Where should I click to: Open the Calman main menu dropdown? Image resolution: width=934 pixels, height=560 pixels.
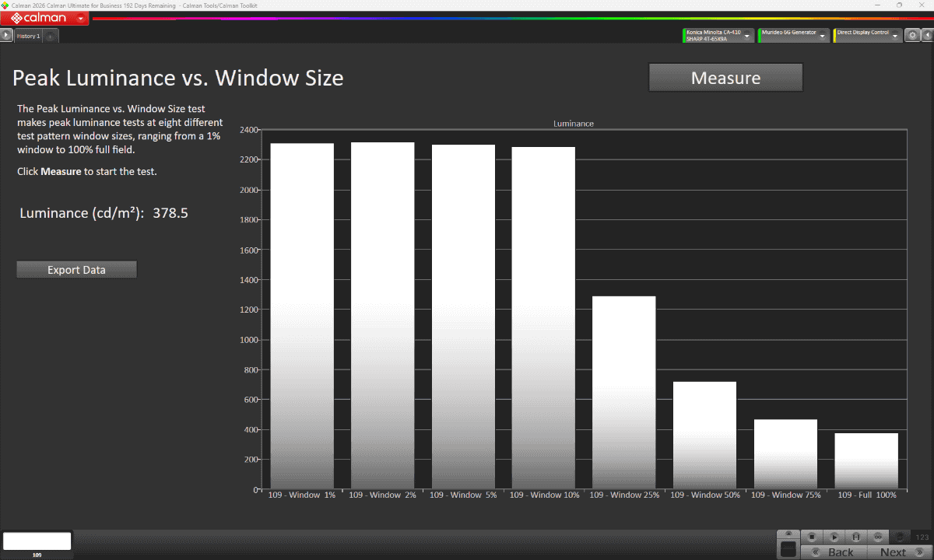coord(81,18)
